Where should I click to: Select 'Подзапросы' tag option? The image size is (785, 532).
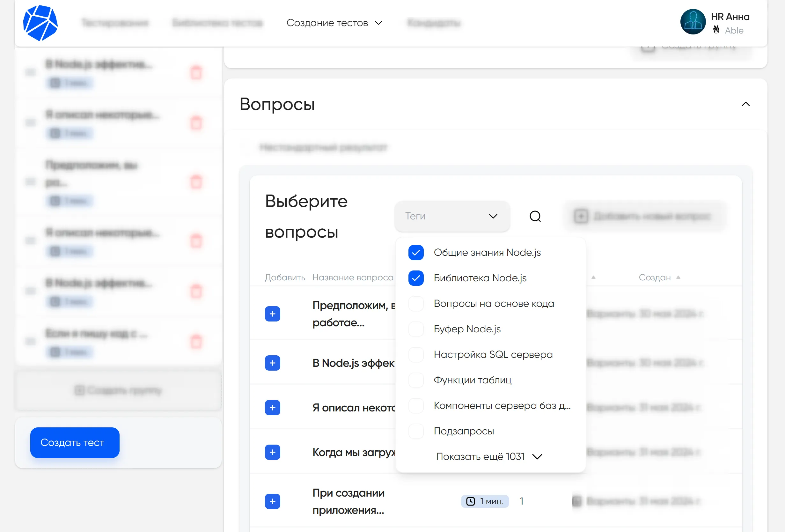coord(416,431)
